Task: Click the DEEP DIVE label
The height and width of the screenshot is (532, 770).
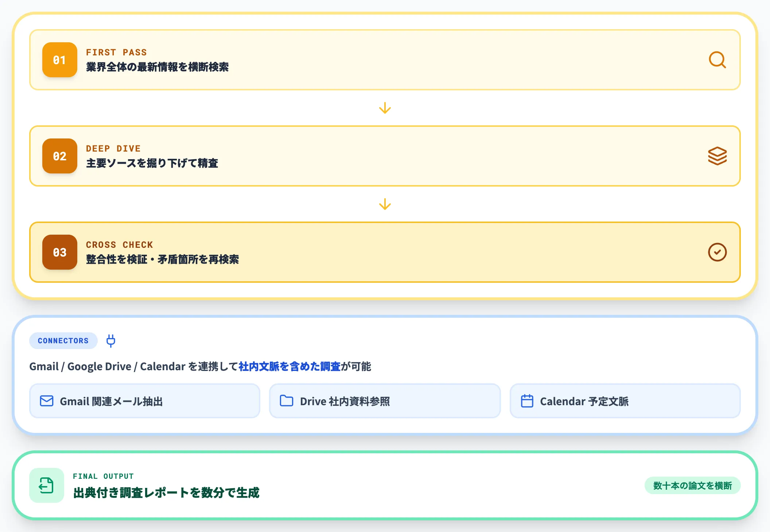Action: pos(113,149)
